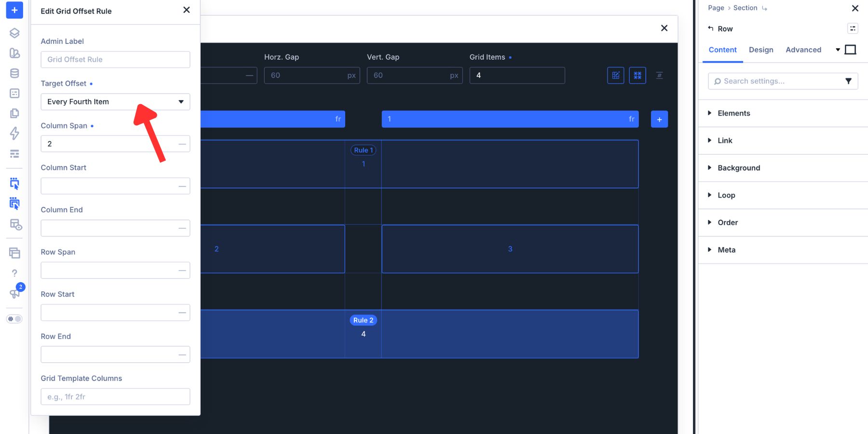Close the Edit Grid Offset Rule panel

(187, 10)
